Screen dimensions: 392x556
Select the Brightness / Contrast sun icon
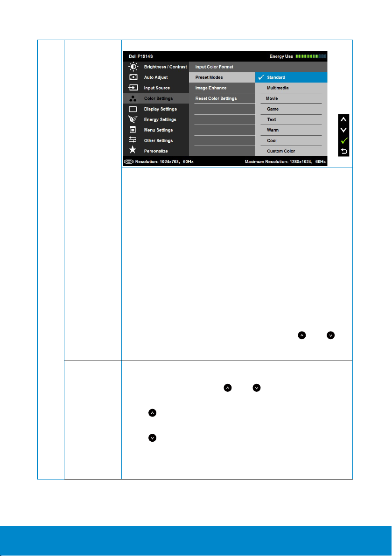pyautogui.click(x=133, y=67)
